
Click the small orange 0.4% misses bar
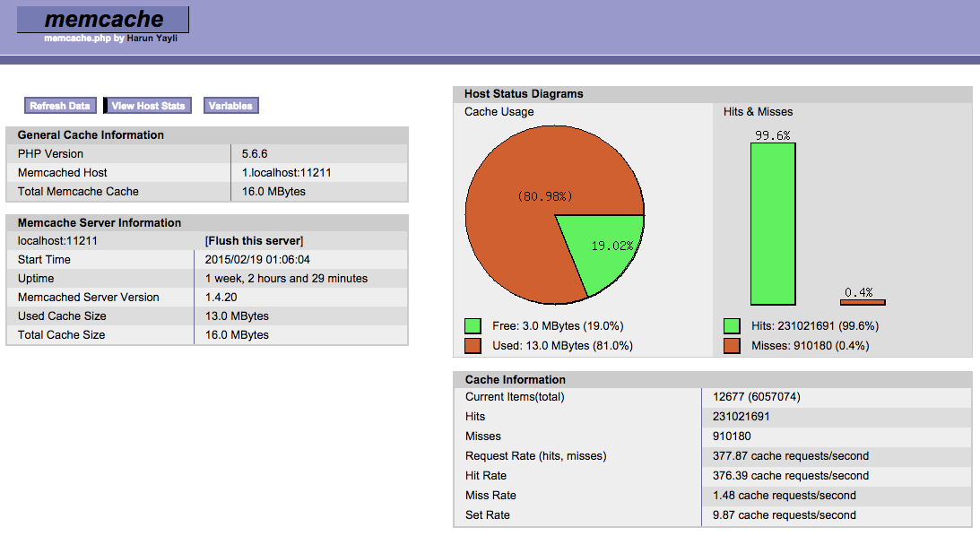pos(863,302)
